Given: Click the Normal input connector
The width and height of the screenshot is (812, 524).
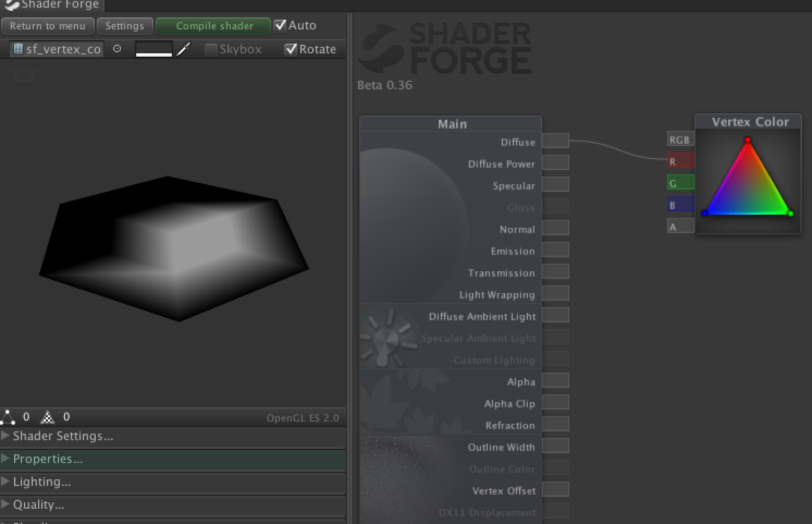Looking at the screenshot, I should click(556, 228).
